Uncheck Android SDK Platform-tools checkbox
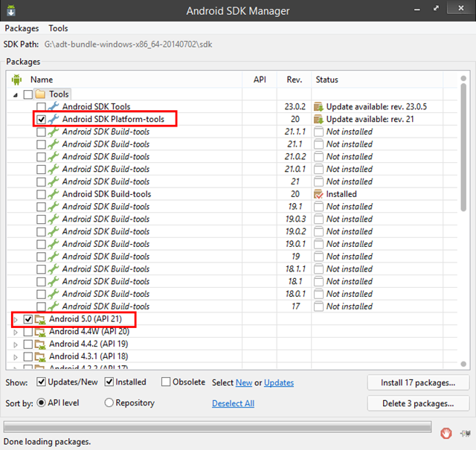This screenshot has width=476, height=450. tap(41, 119)
